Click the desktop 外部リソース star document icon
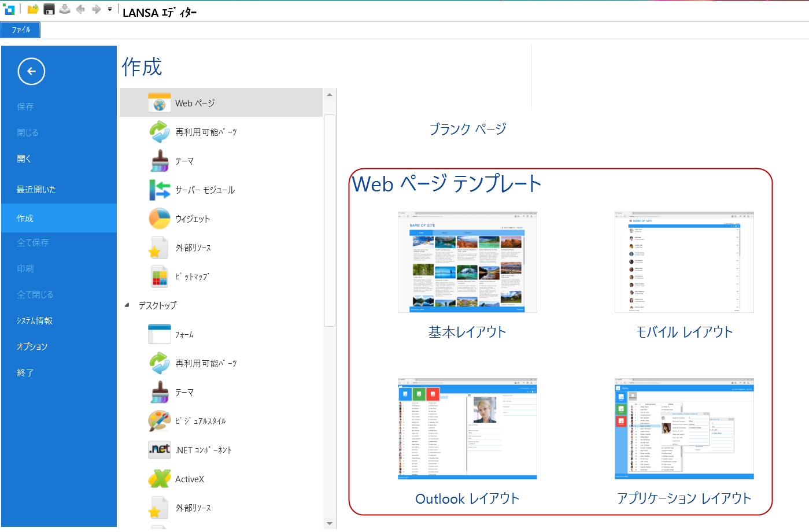The width and height of the screenshot is (809, 532). [158, 508]
